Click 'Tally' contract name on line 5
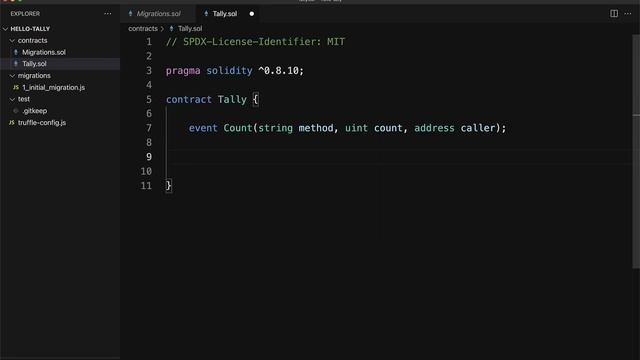The height and width of the screenshot is (360, 640). [x=232, y=100]
